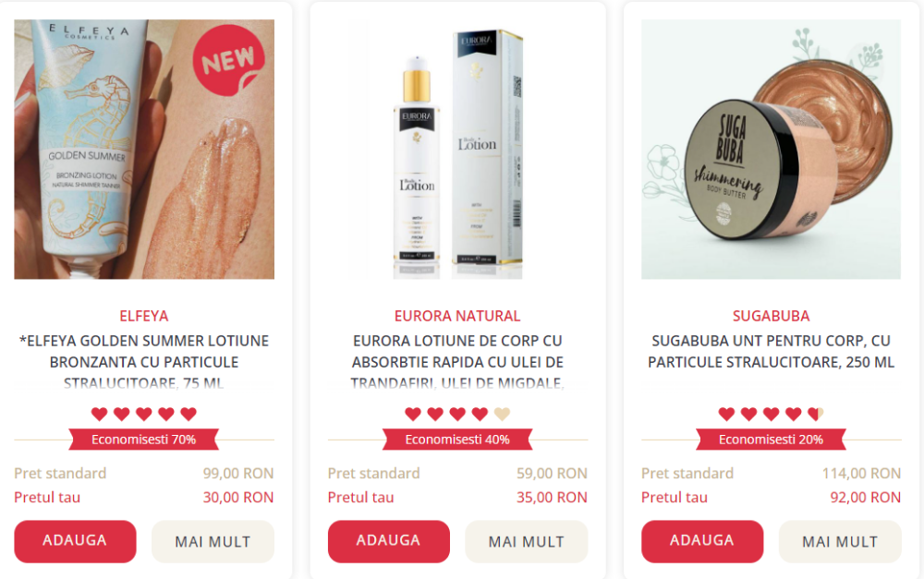Click the fifth heart rating of Elfeya product

(188, 414)
